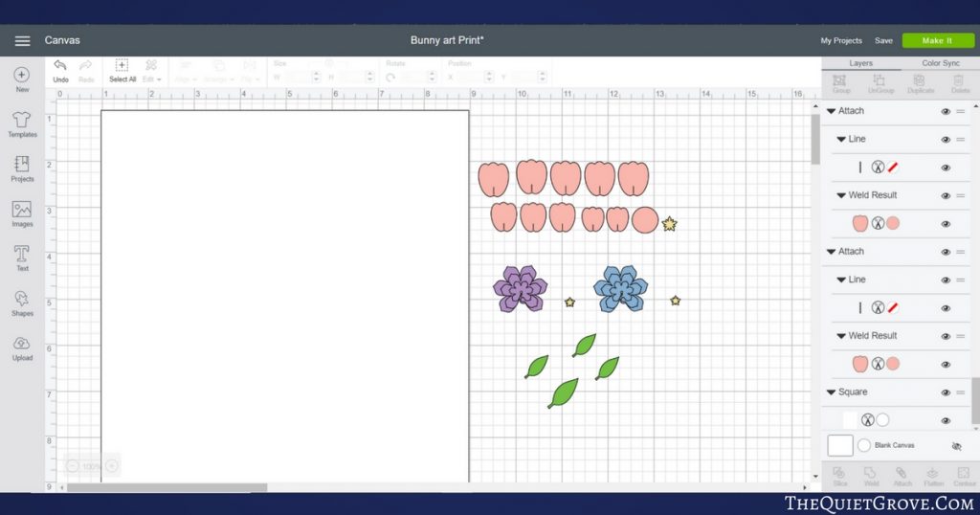980x515 pixels.
Task: Toggle visibility of the topmost Attach group
Action: coord(946,111)
